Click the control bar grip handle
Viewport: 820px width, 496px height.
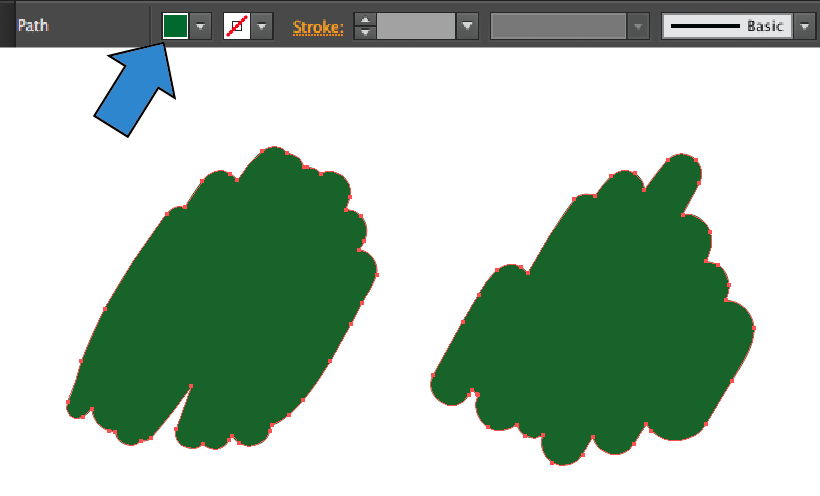[6, 25]
